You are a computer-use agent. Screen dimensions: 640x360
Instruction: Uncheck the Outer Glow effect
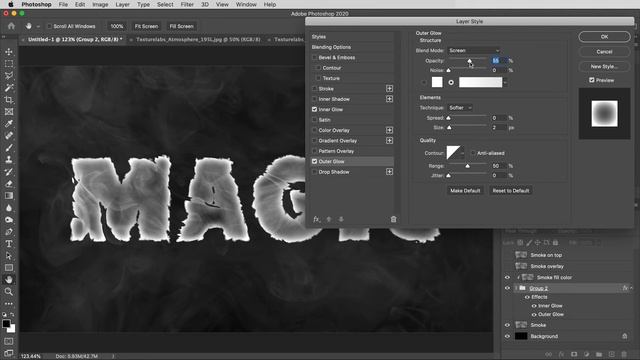pyautogui.click(x=314, y=161)
